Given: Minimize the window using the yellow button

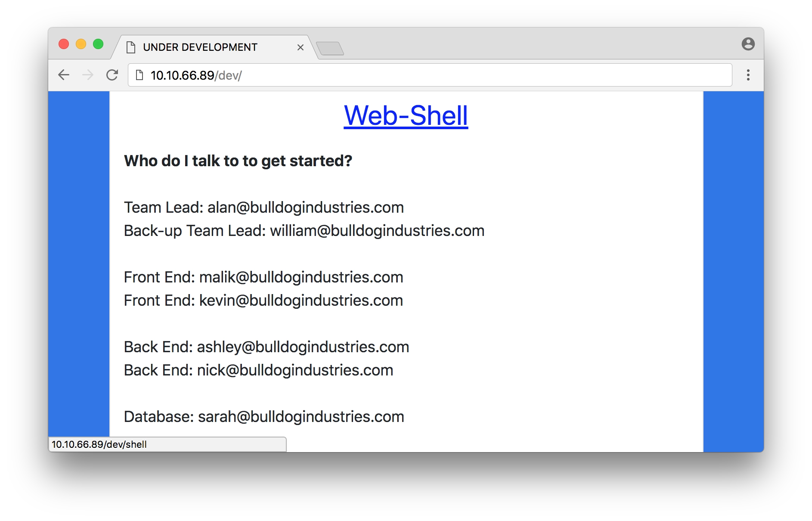Looking at the screenshot, I should tap(81, 44).
